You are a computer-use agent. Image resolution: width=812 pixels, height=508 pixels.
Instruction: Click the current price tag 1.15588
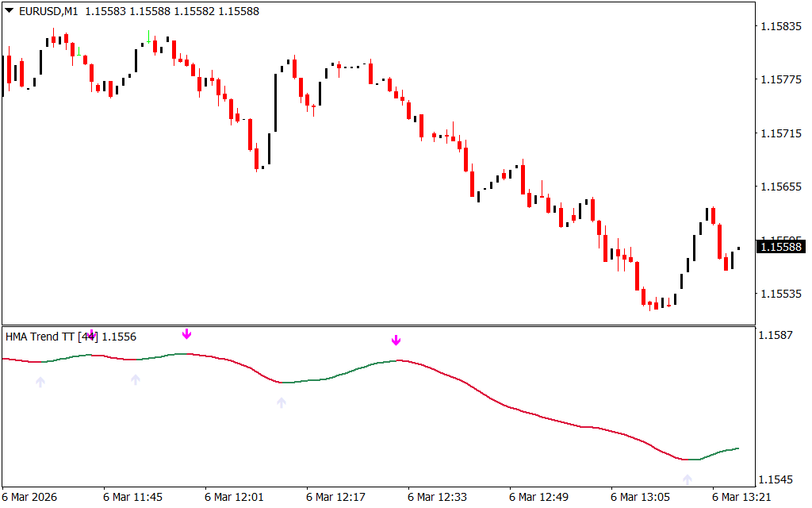click(x=781, y=247)
